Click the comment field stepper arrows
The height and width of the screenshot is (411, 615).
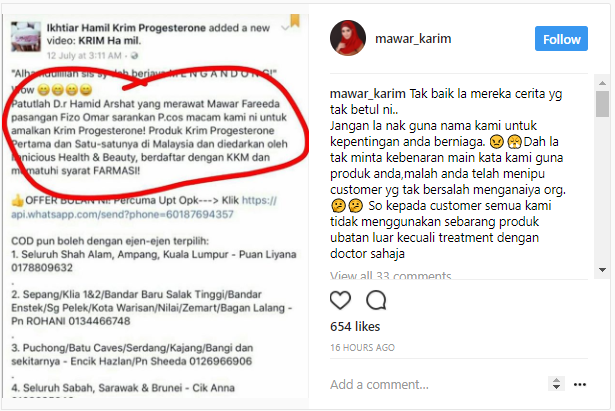pos(556,383)
